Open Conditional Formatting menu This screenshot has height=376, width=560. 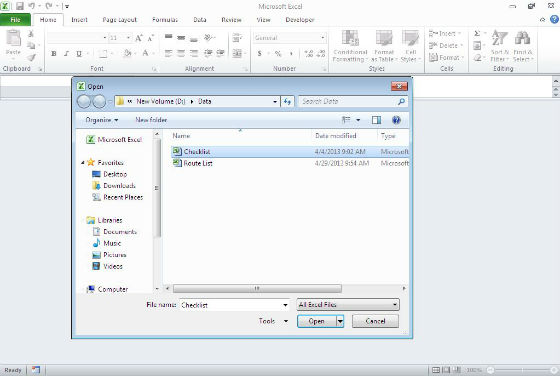[x=350, y=46]
